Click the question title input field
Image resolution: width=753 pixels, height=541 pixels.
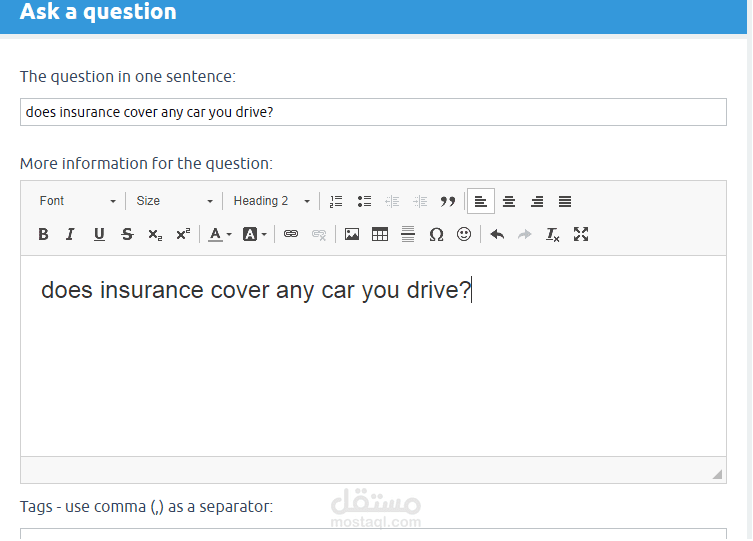click(x=373, y=112)
